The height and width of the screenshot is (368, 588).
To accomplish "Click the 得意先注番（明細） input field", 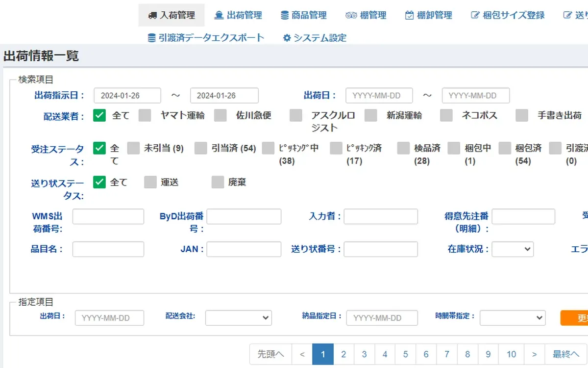I will [x=523, y=216].
